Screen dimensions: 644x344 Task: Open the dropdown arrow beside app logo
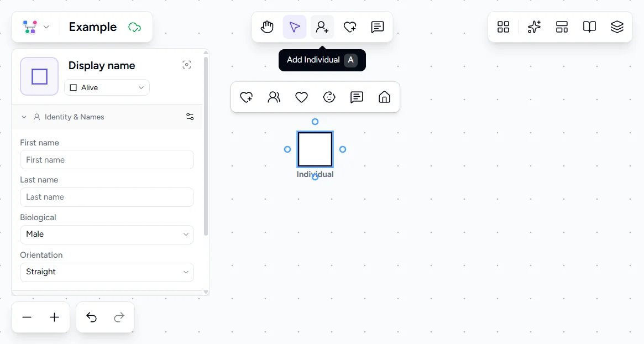(46, 27)
